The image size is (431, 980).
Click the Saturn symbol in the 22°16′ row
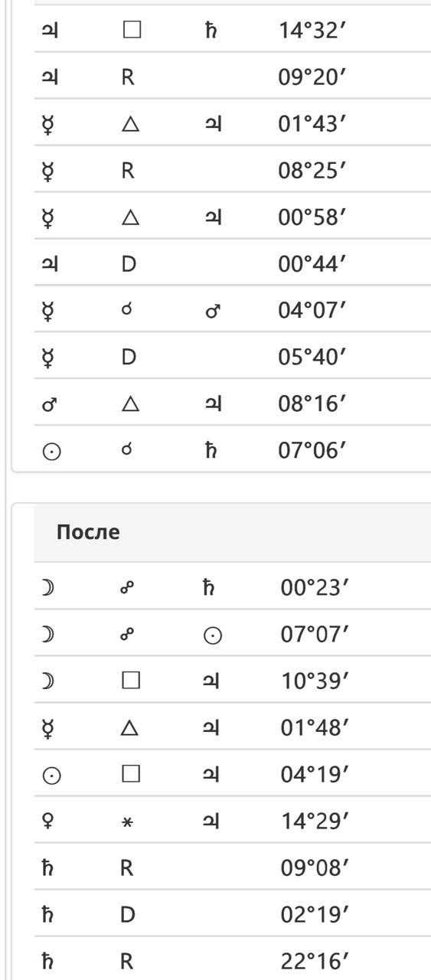[x=47, y=960]
